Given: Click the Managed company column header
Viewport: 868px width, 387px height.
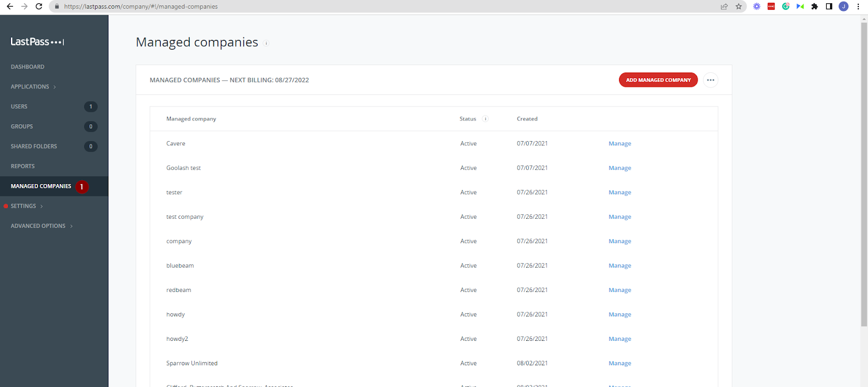Looking at the screenshot, I should point(191,119).
